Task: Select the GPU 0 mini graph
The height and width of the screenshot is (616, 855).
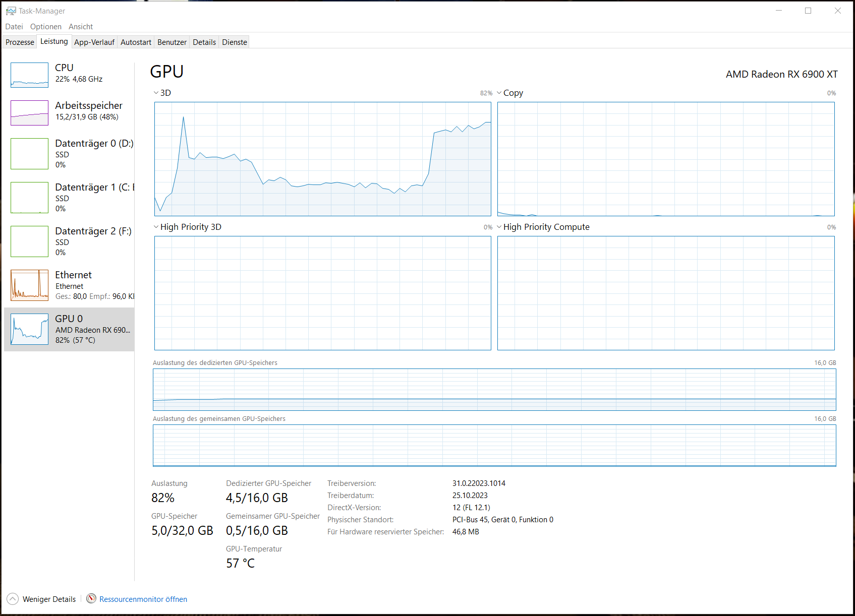Action: [29, 329]
